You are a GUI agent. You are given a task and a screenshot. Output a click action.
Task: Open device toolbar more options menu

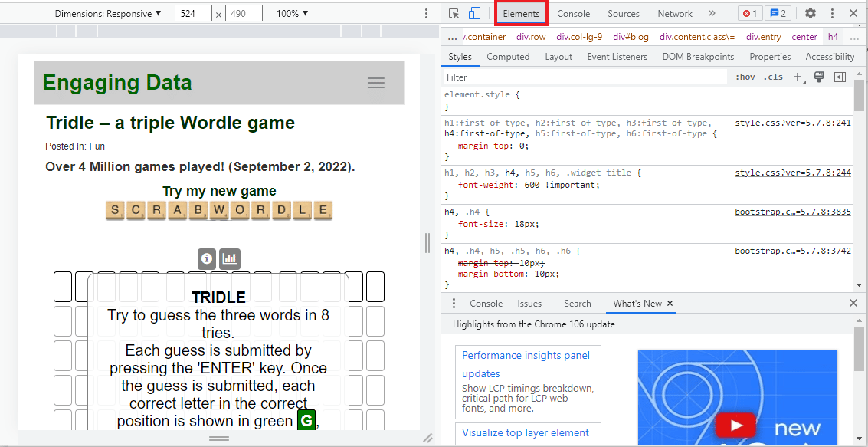426,13
